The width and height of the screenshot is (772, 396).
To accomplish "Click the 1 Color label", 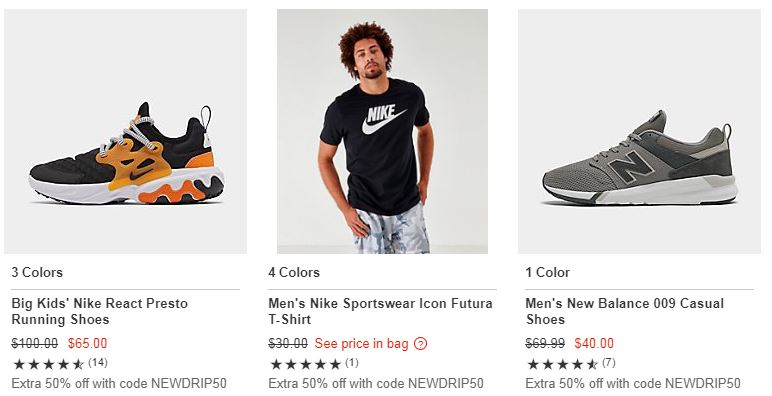I will [x=547, y=272].
